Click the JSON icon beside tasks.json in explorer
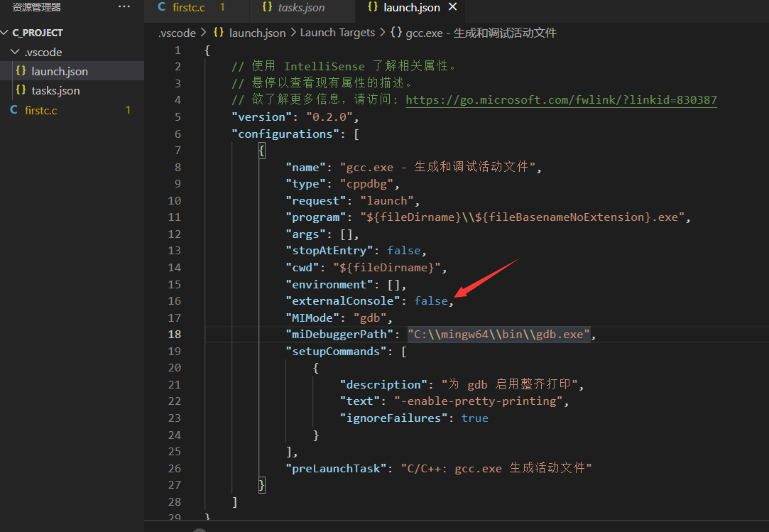Image resolution: width=769 pixels, height=532 pixels. (x=21, y=89)
